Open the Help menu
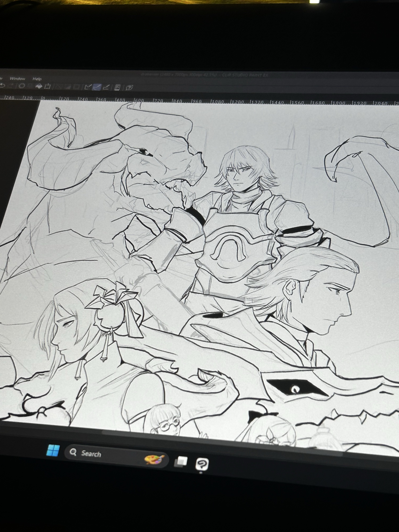 (37, 79)
